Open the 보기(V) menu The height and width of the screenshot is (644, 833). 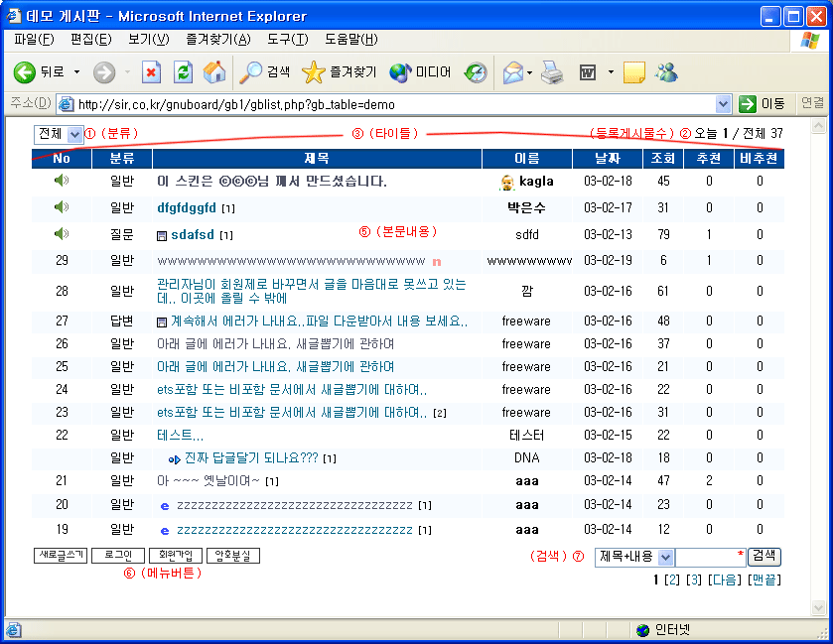point(148,40)
